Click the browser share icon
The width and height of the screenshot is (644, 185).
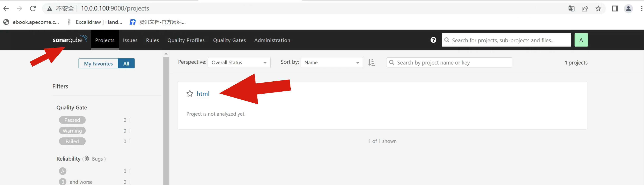click(x=585, y=8)
